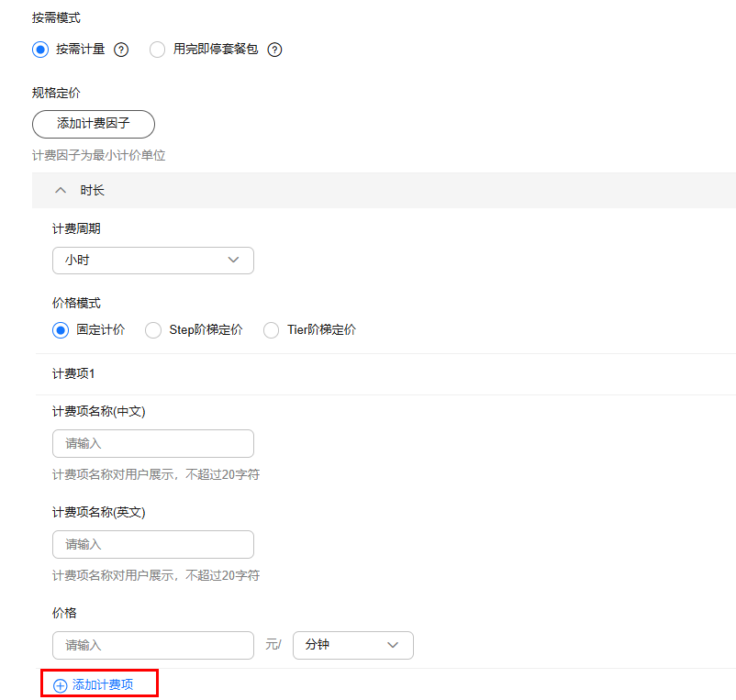This screenshot has height=700, width=736.
Task: Click the 添加计费因子 button
Action: click(x=94, y=124)
